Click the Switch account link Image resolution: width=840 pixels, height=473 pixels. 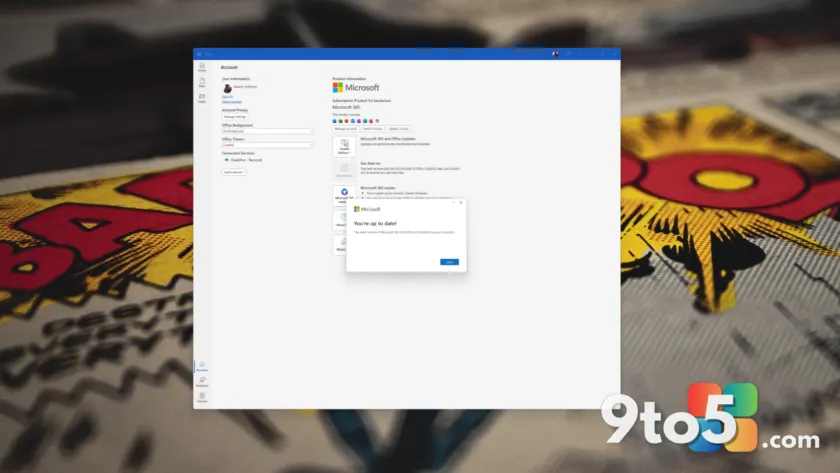(x=232, y=102)
